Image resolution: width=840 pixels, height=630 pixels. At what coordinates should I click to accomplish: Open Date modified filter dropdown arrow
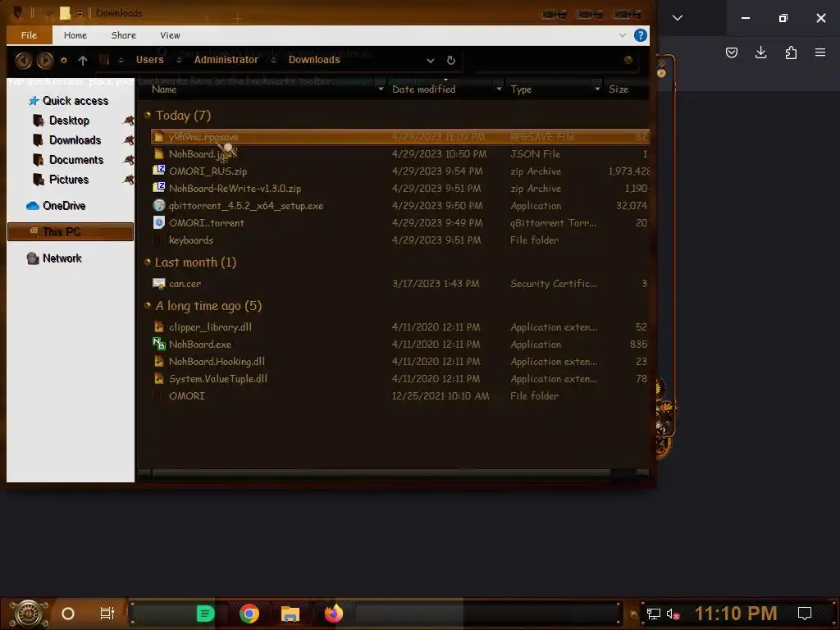(499, 89)
